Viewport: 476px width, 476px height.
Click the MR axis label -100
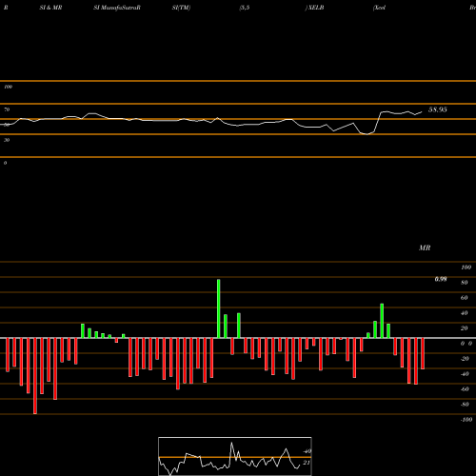[x=466, y=420]
